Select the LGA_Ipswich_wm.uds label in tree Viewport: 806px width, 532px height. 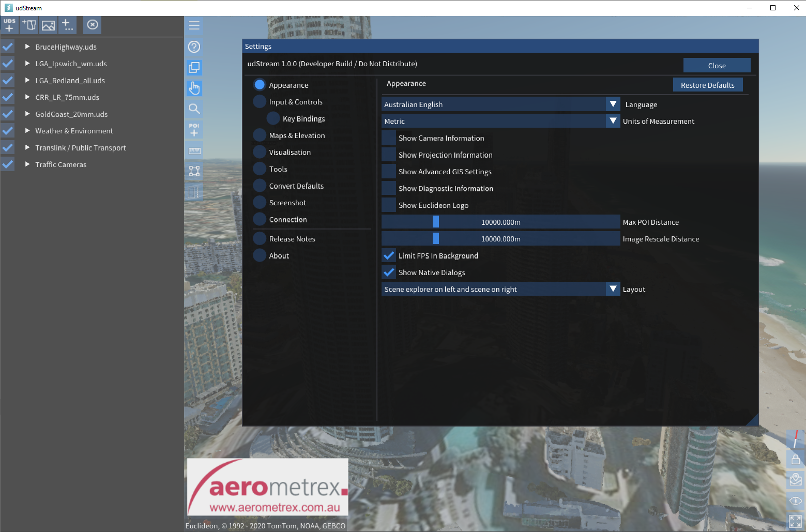(71, 64)
